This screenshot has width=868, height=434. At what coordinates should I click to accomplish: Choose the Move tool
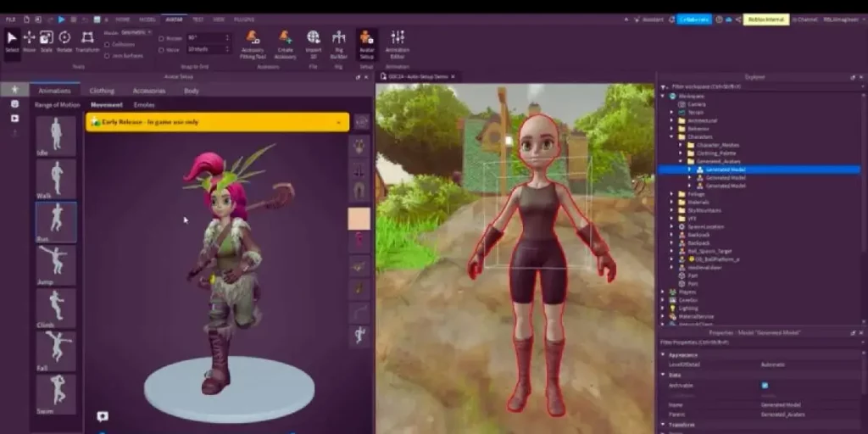tap(30, 42)
